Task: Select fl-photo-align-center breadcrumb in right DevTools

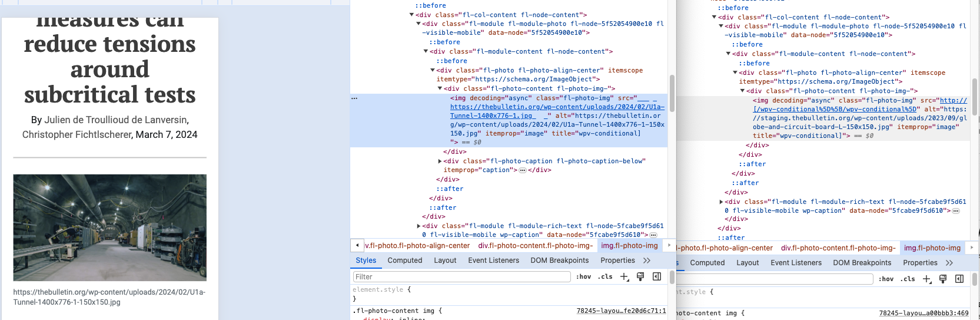Action: click(x=725, y=248)
